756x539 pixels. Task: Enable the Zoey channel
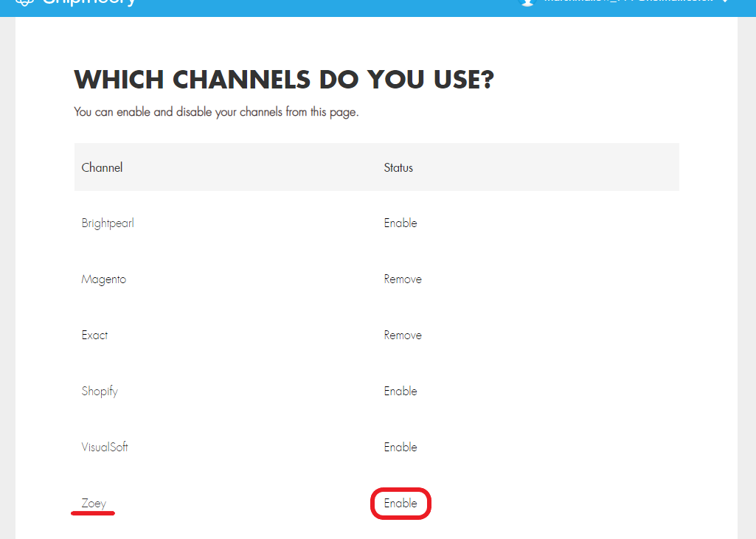[x=400, y=504]
